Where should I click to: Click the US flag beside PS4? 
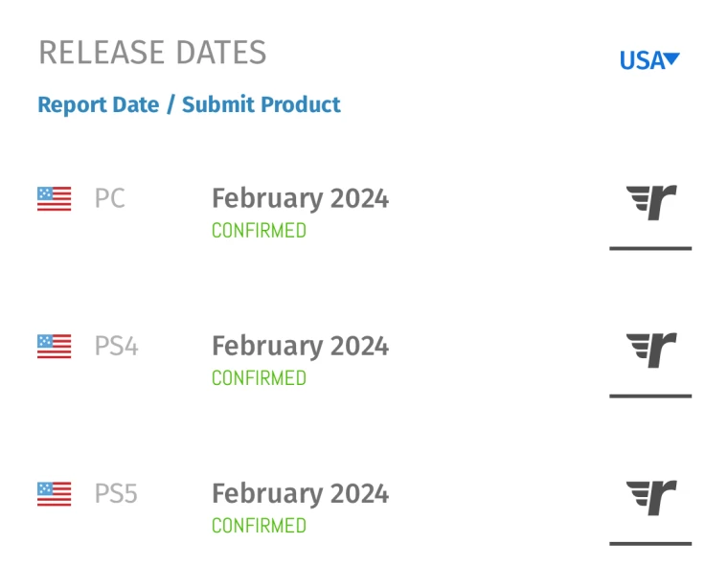tap(55, 347)
